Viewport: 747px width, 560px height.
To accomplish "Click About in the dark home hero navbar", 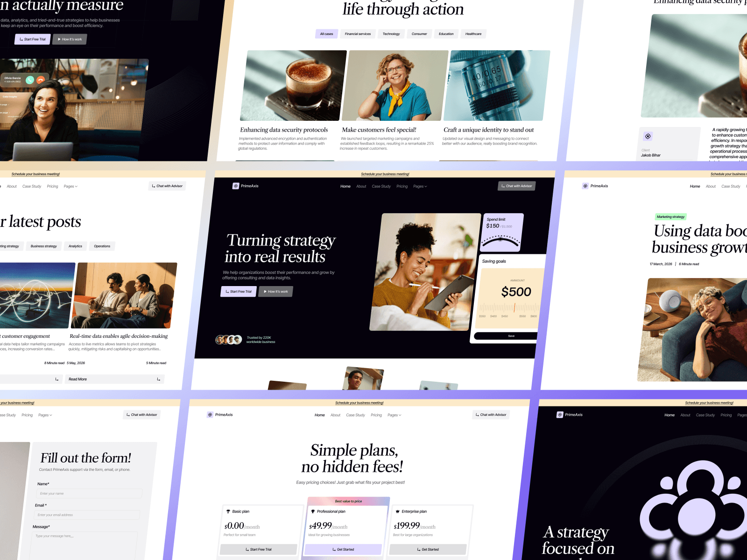I will point(361,186).
